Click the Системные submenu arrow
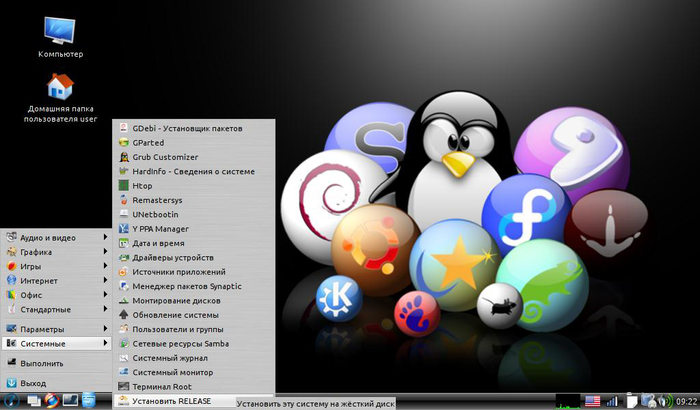This screenshot has height=410, width=700. [105, 343]
